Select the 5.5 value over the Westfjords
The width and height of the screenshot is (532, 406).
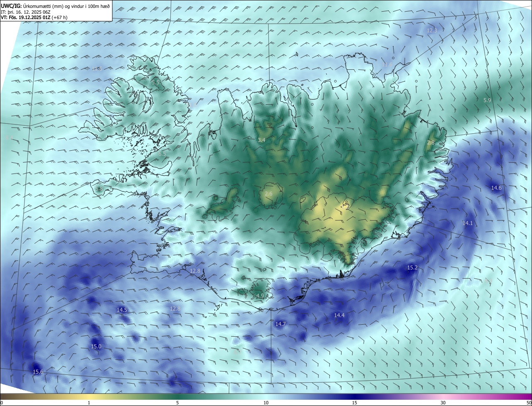[x=156, y=82]
